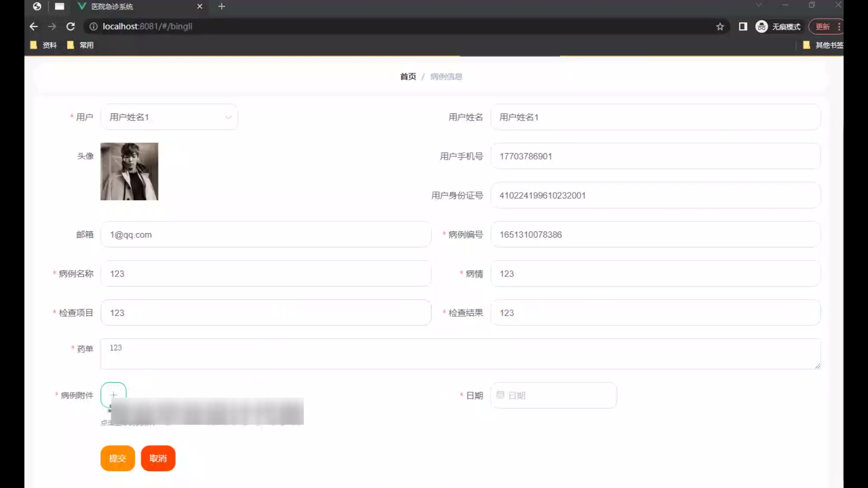Image resolution: width=868 pixels, height=488 pixels.
Task: Click the 头像 avatar photo
Action: click(129, 172)
